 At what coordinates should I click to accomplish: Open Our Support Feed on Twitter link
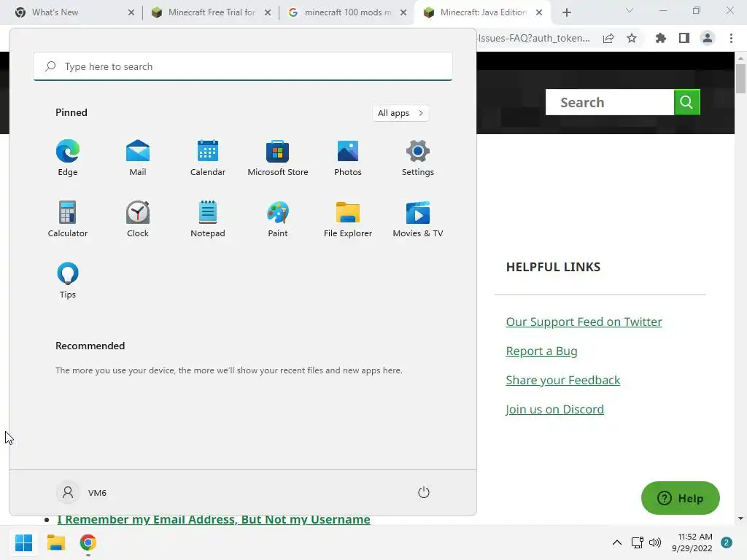tap(584, 322)
